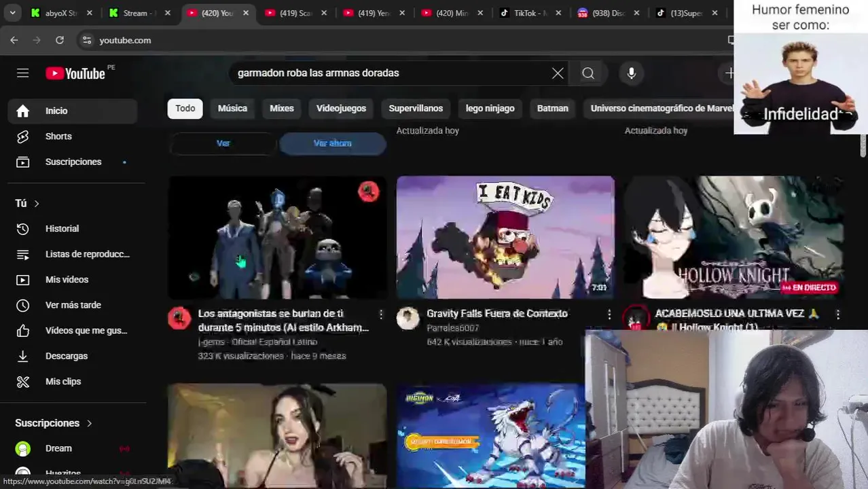Open the Parrales6007 channel link
Screen dimensions: 868x489
(x=453, y=328)
